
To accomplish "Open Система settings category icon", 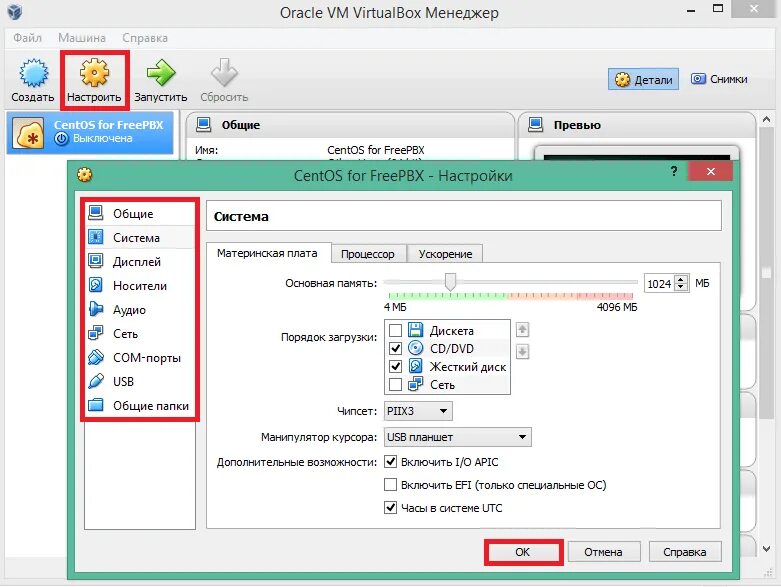I will (x=96, y=237).
